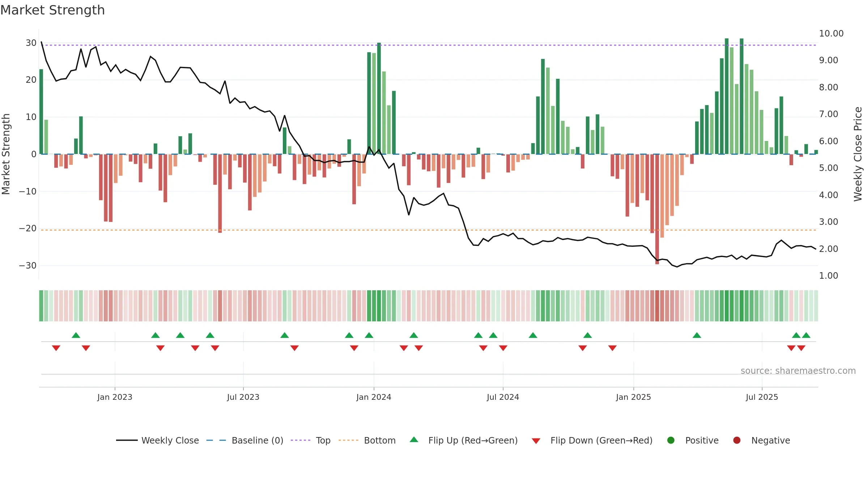Click the Jul 2024 x-axis label
The width and height of the screenshot is (868, 488).
(x=503, y=397)
